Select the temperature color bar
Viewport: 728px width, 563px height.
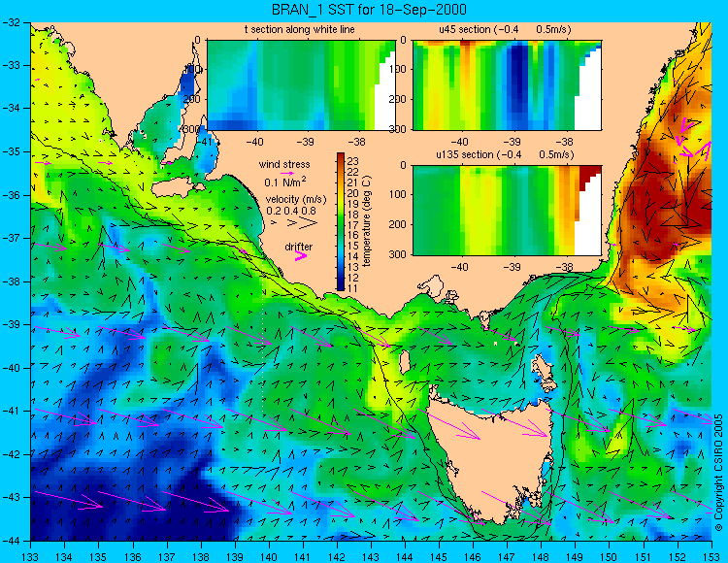[x=341, y=221]
